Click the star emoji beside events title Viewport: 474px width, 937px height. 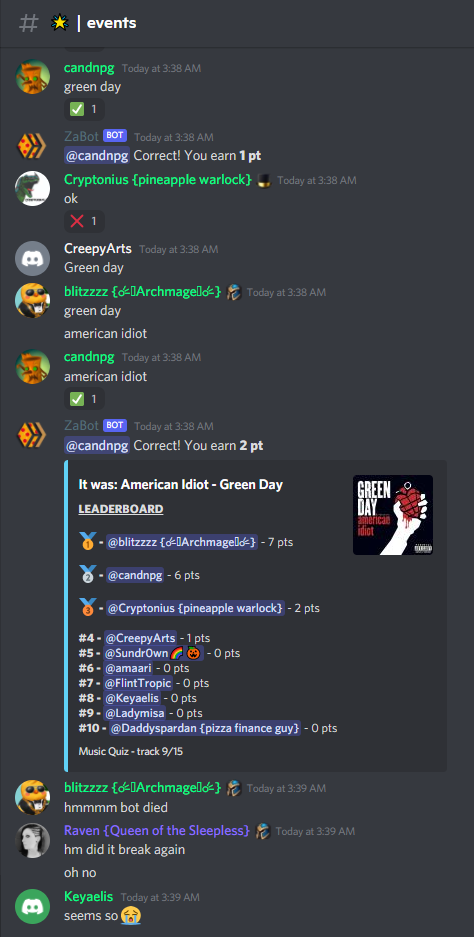[x=60, y=23]
